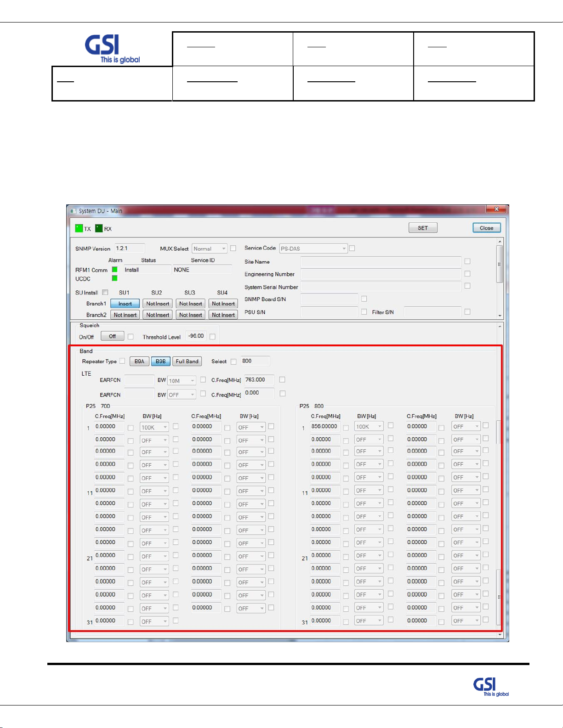563x728 pixels.
Task: Click the UCDC green alarm LED
Action: [x=114, y=278]
